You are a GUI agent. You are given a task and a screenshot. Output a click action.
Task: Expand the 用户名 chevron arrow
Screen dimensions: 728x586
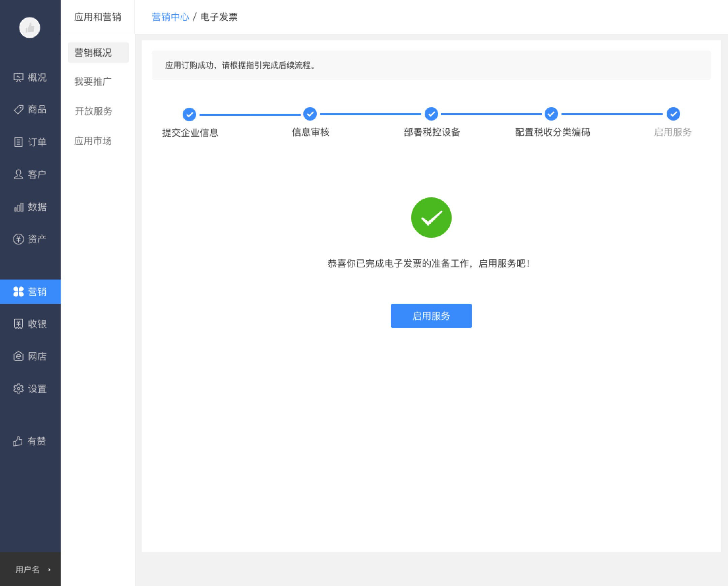tap(49, 570)
